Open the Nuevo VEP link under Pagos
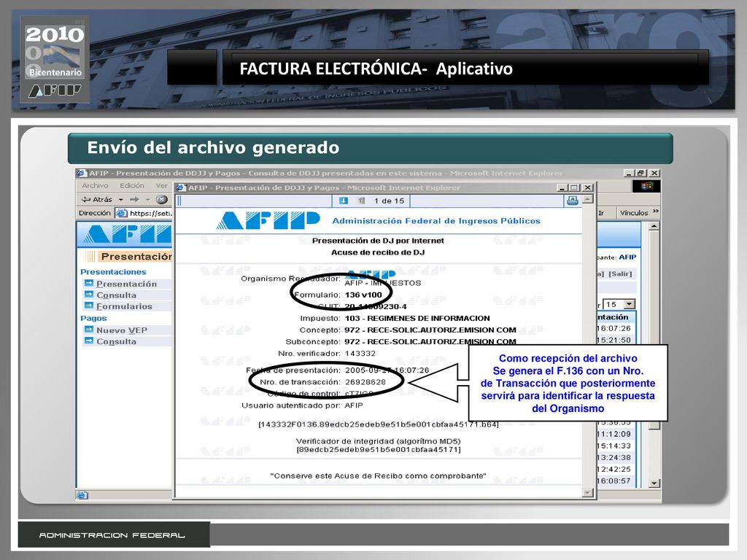Screen dimensions: 747x560 [122, 330]
